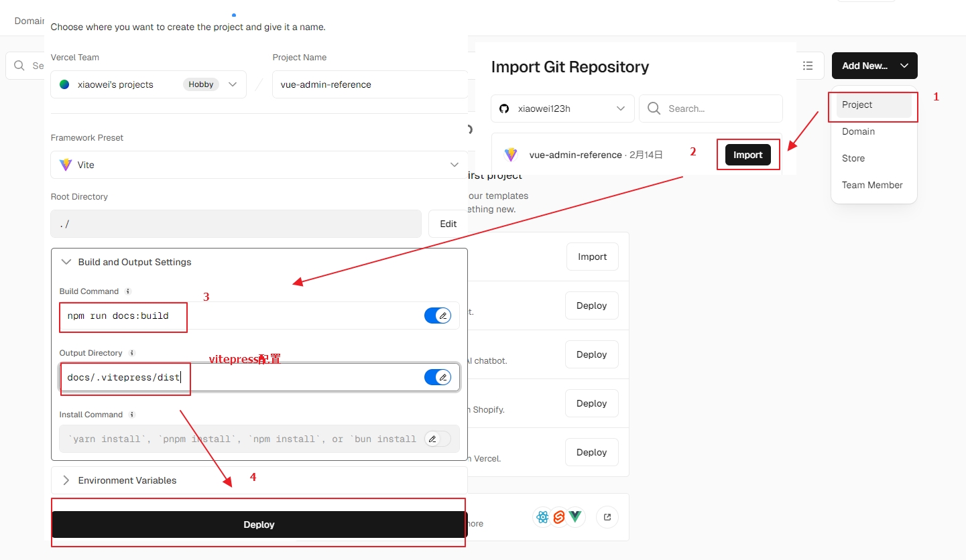This screenshot has width=966, height=560.
Task: Toggle the Build Command override switch
Action: pos(438,316)
